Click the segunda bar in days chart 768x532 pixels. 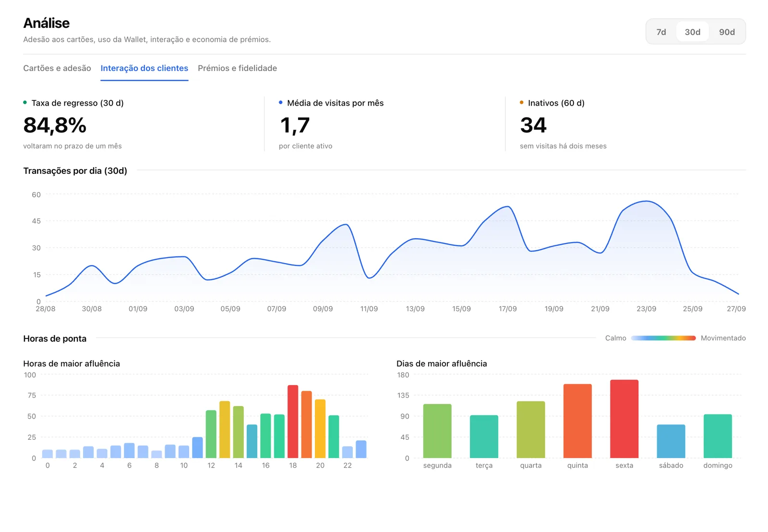437,431
